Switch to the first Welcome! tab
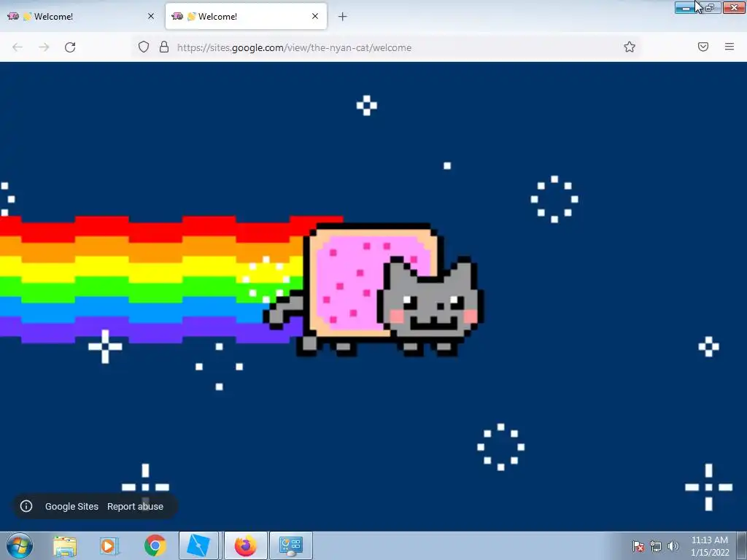Viewport: 747px width, 560px height. tap(81, 16)
